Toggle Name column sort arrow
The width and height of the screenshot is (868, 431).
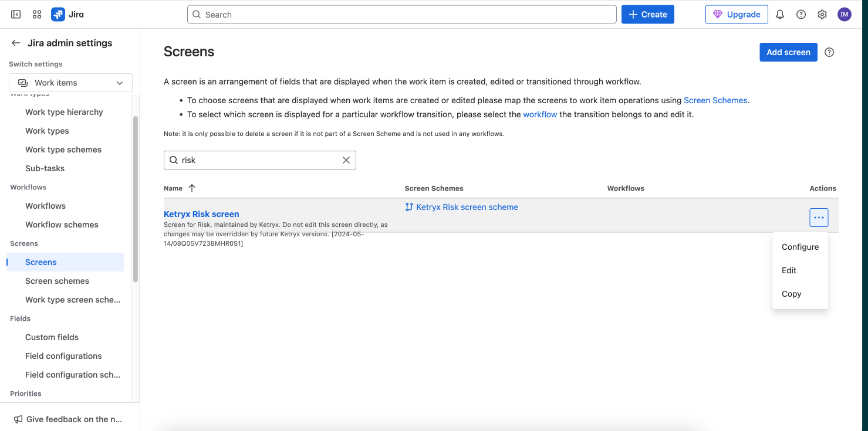click(192, 188)
